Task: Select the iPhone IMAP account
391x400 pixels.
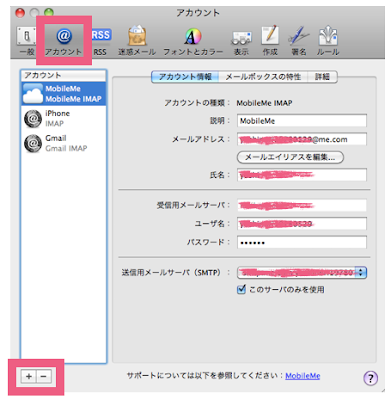Action: 64,118
